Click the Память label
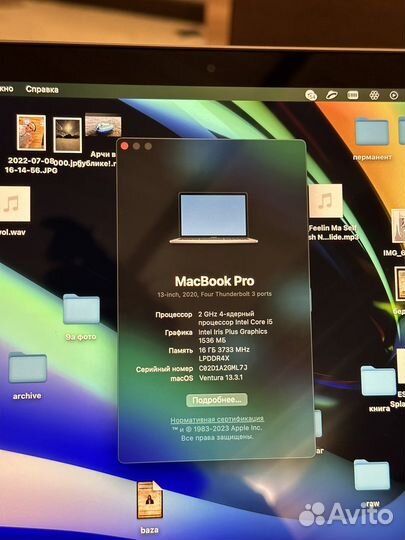405x540 pixels. (180, 351)
